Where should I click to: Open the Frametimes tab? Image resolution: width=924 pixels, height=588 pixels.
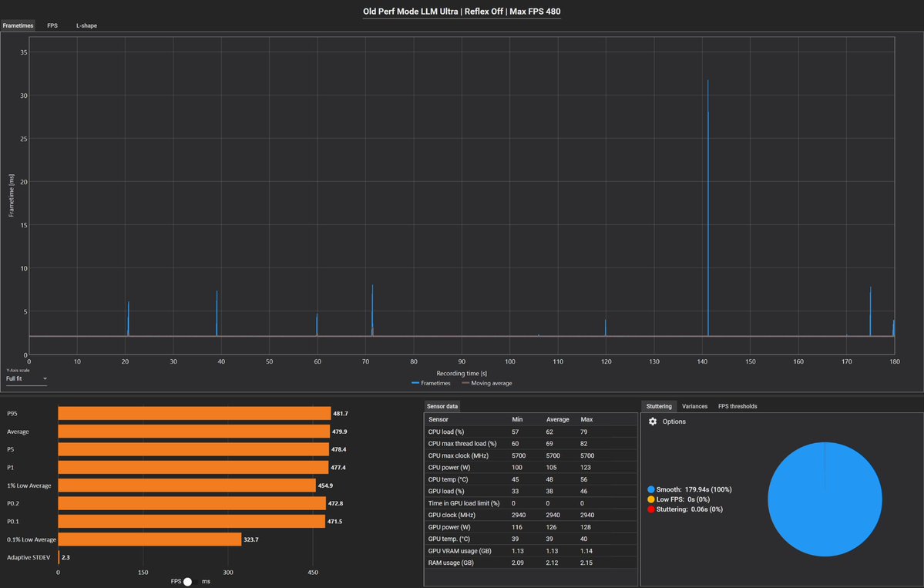pos(18,25)
